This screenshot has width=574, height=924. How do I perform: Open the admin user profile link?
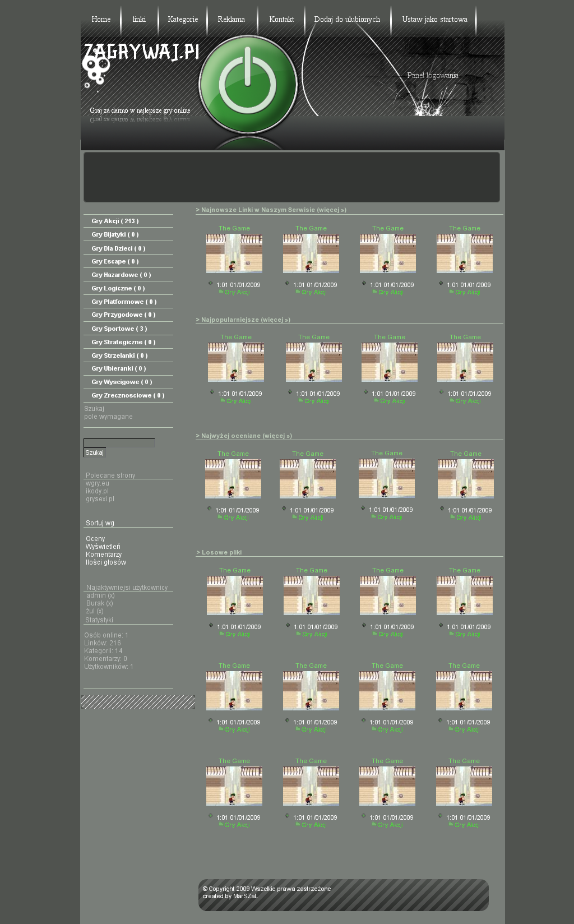coord(96,595)
